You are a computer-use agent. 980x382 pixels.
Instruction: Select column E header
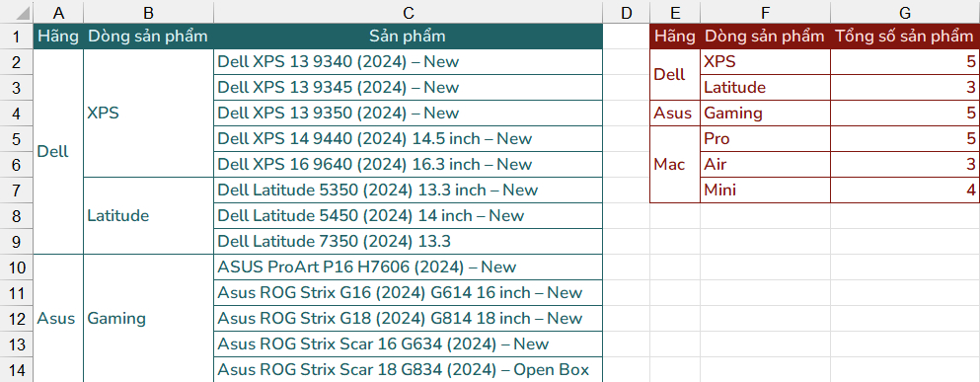pyautogui.click(x=675, y=12)
